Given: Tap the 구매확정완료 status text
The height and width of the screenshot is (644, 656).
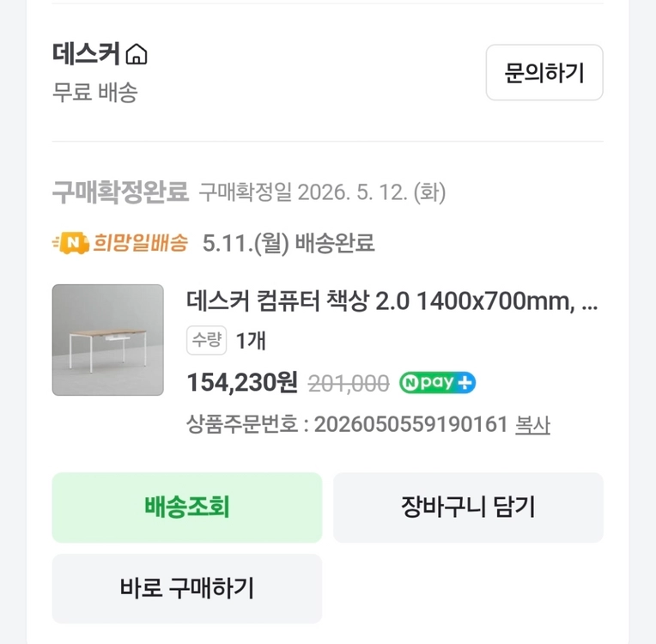Looking at the screenshot, I should tap(120, 192).
